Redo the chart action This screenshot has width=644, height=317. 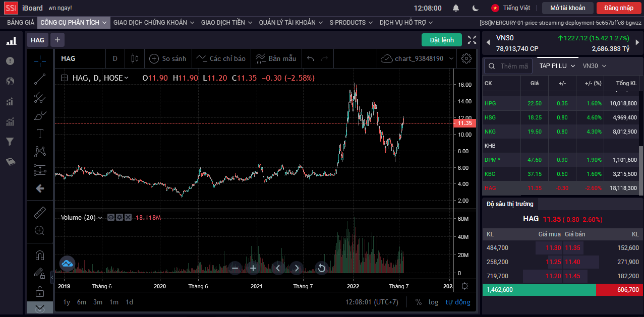click(x=324, y=58)
